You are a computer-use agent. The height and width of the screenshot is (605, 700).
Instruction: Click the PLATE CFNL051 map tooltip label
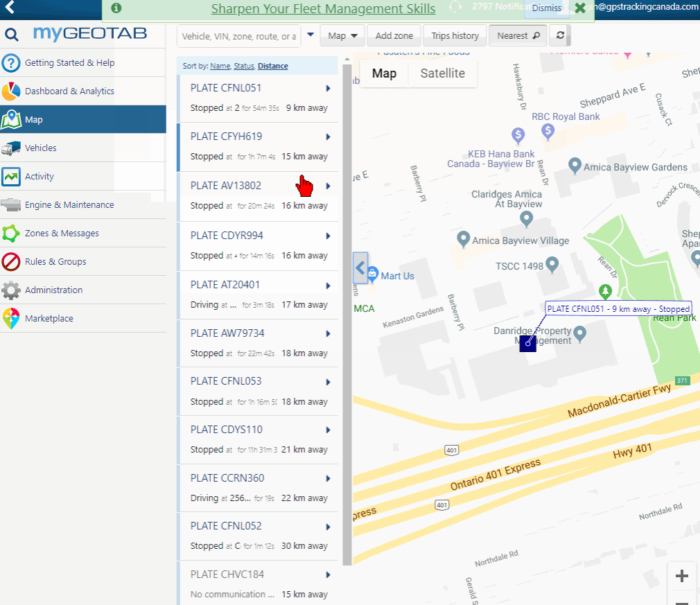618,308
